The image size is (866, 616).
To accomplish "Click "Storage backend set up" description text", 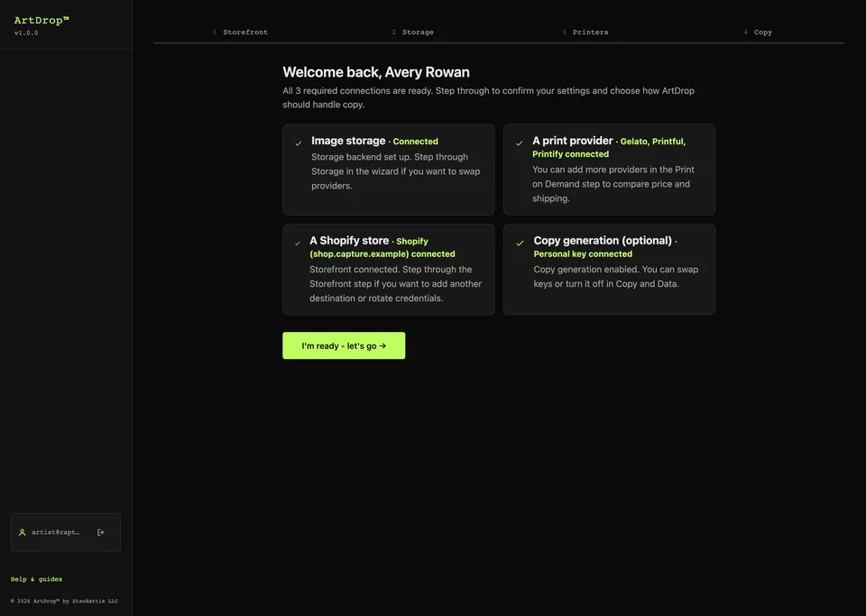I will tap(395, 171).
